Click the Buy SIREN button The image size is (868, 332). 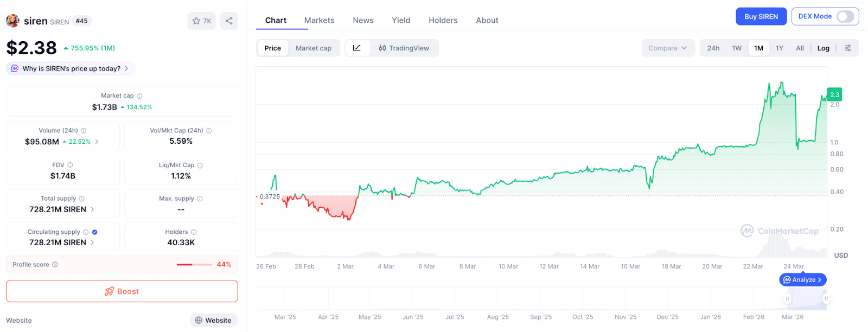(x=761, y=16)
